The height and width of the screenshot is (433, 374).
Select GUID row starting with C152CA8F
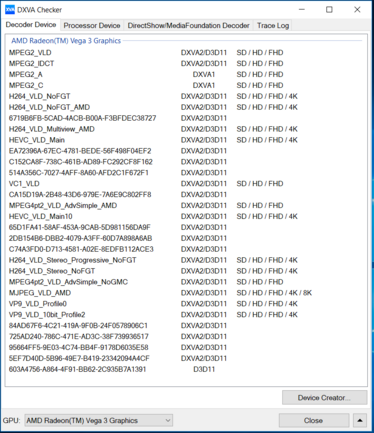coord(187,162)
